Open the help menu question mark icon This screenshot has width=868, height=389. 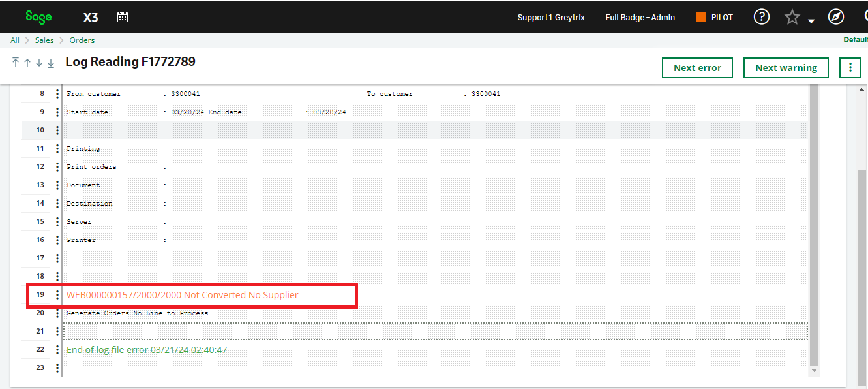pos(761,17)
